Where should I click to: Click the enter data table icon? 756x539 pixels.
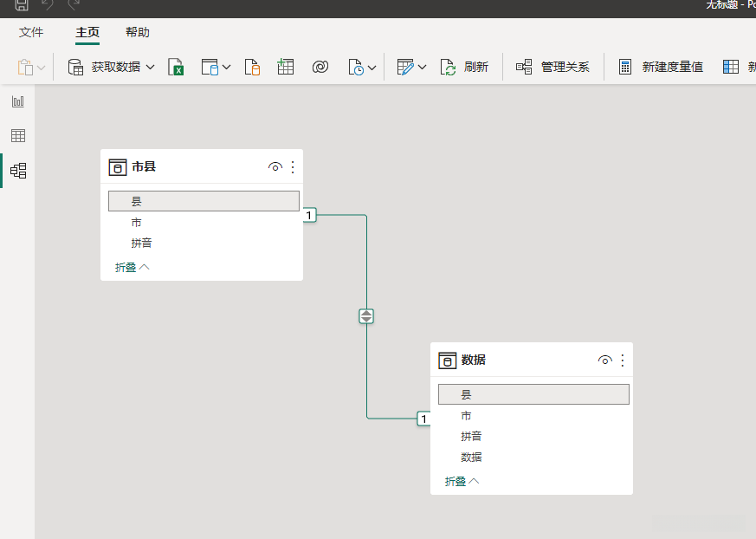click(x=286, y=67)
